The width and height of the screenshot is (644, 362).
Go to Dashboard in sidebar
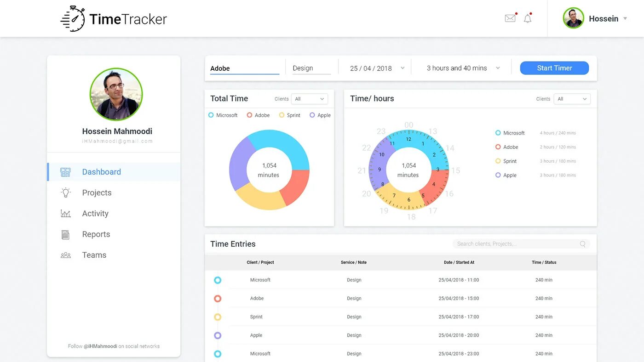[114, 172]
